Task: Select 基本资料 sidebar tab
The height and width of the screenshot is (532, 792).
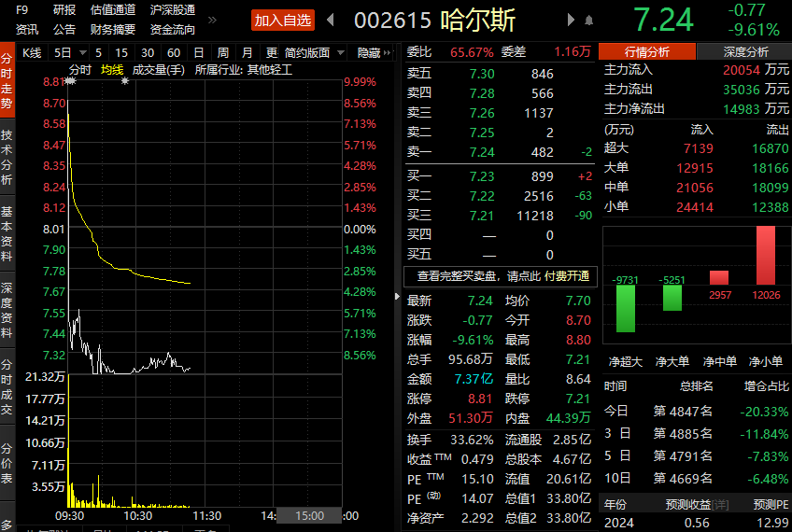Action: coord(7,233)
